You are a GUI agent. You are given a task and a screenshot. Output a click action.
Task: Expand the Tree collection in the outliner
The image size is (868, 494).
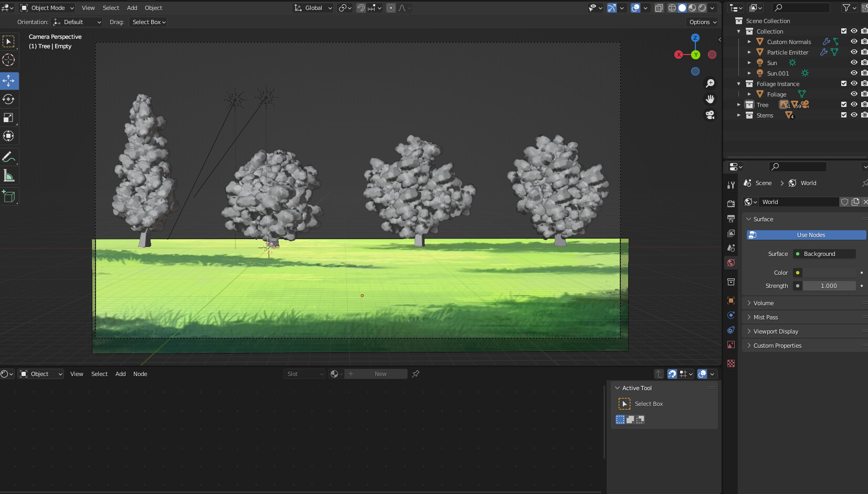coord(740,104)
